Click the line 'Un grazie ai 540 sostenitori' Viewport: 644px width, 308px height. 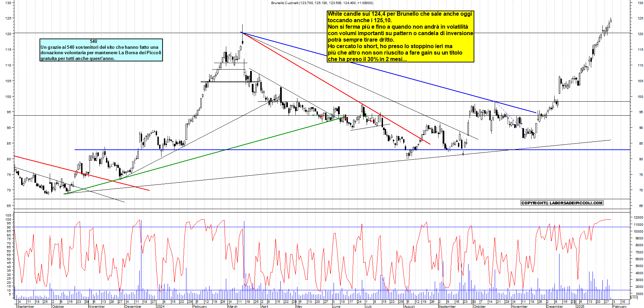click(99, 47)
